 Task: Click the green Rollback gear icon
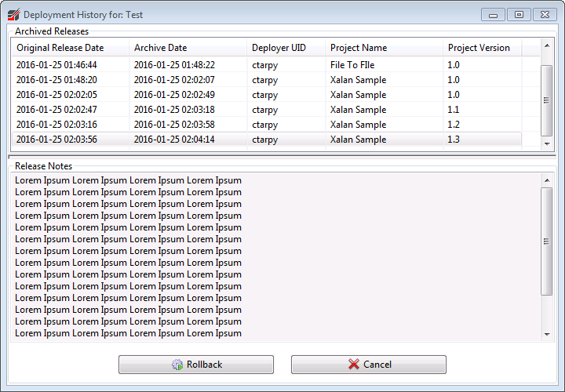pos(177,365)
